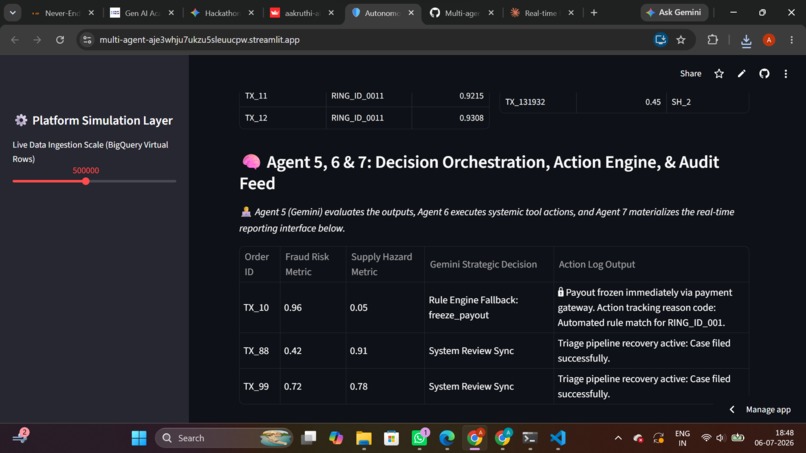Open Visual Studio Code on taskbar
The height and width of the screenshot is (453, 806).
pyautogui.click(x=558, y=438)
